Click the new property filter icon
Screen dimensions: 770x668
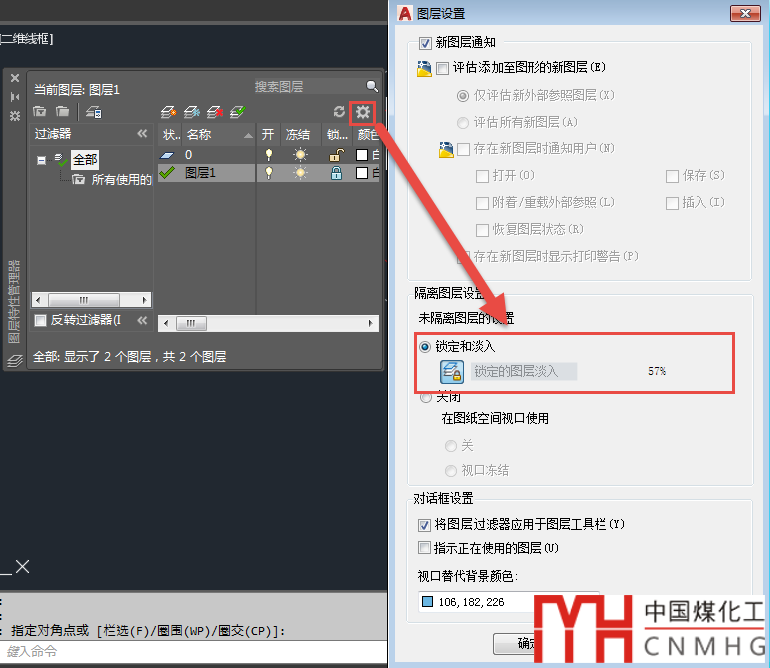point(40,111)
